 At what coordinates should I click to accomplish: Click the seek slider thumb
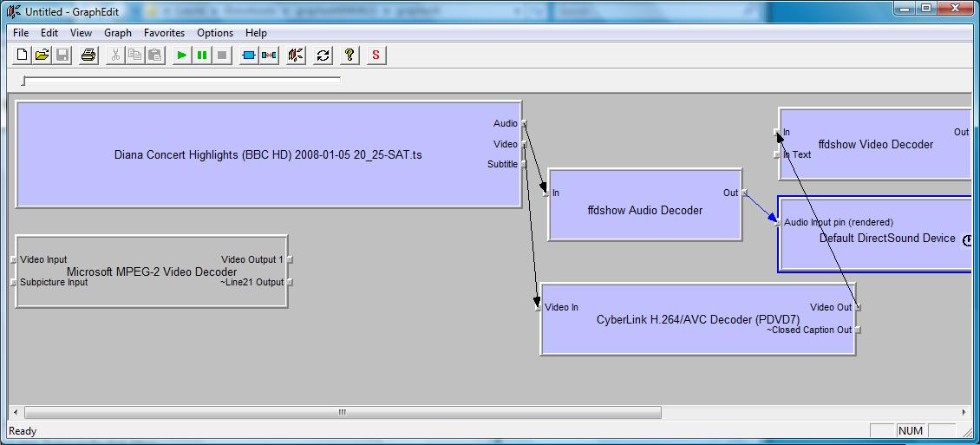click(x=24, y=81)
